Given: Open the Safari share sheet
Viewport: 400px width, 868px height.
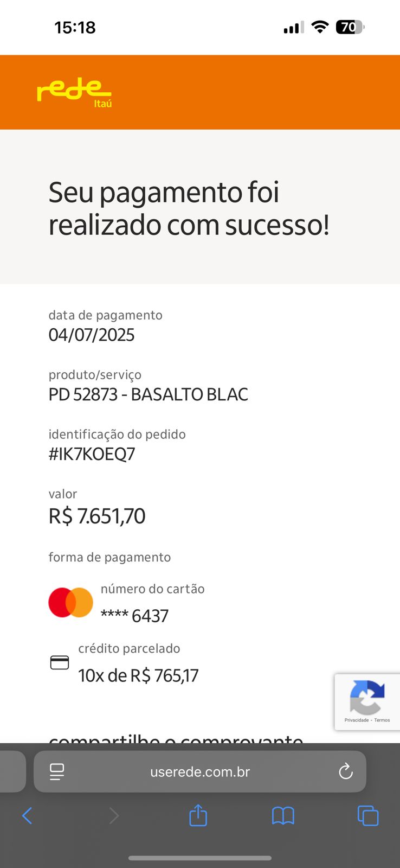Looking at the screenshot, I should click(198, 815).
